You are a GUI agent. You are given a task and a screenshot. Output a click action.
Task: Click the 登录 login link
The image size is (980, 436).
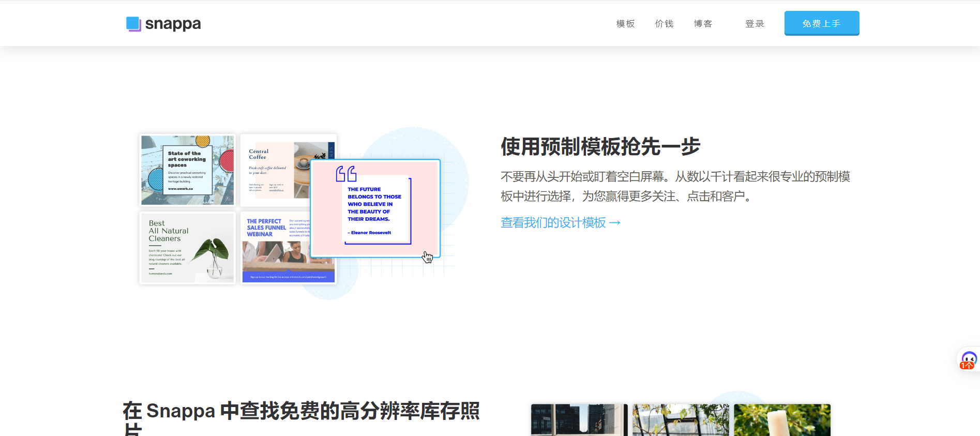pyautogui.click(x=755, y=24)
